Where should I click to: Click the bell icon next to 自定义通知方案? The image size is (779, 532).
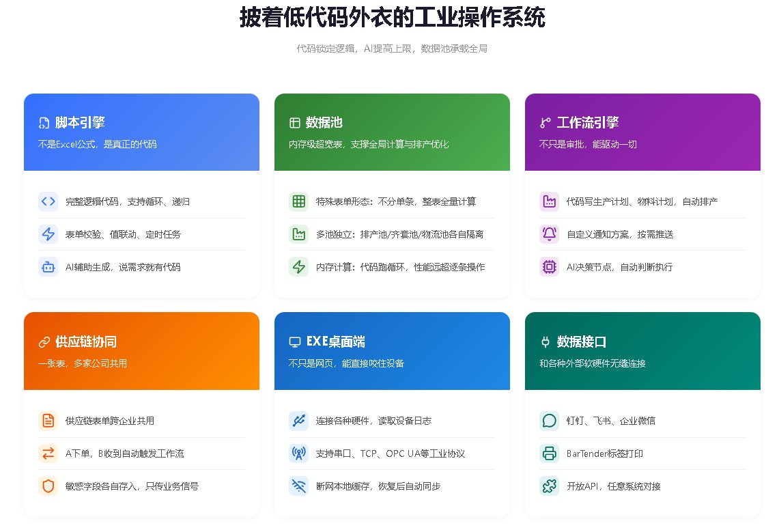click(x=549, y=234)
